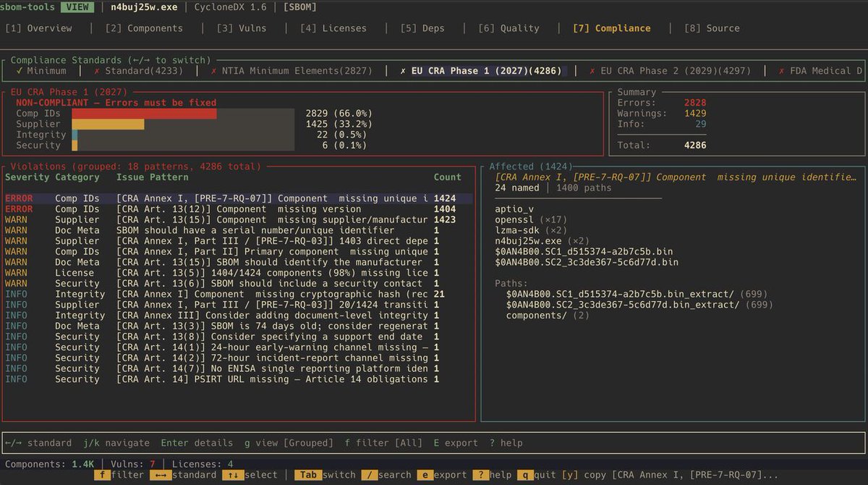868x485 pixels.
Task: Select the 20/1424 transitive supplier info row
Action: [238, 305]
